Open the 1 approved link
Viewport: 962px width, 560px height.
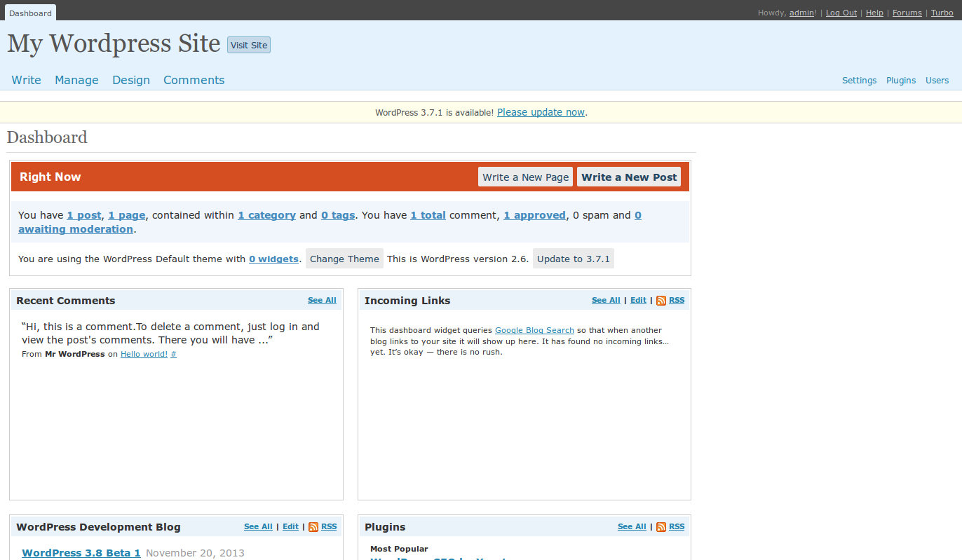coord(534,215)
